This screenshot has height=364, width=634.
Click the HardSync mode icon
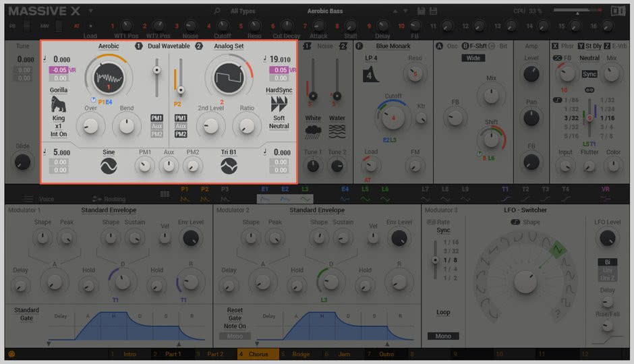(x=279, y=104)
